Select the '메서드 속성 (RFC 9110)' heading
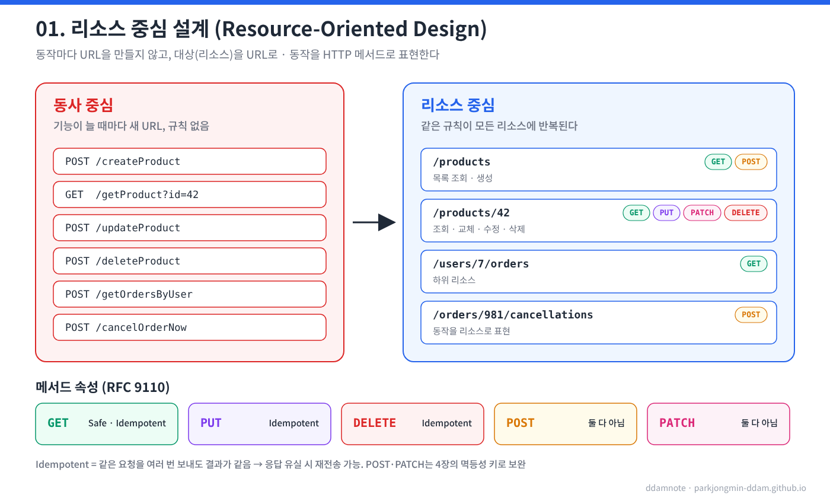The width and height of the screenshot is (830, 504). [103, 388]
